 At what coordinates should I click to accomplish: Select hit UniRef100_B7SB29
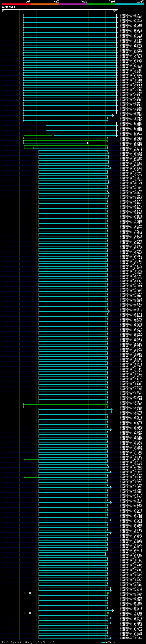click(131, 98)
